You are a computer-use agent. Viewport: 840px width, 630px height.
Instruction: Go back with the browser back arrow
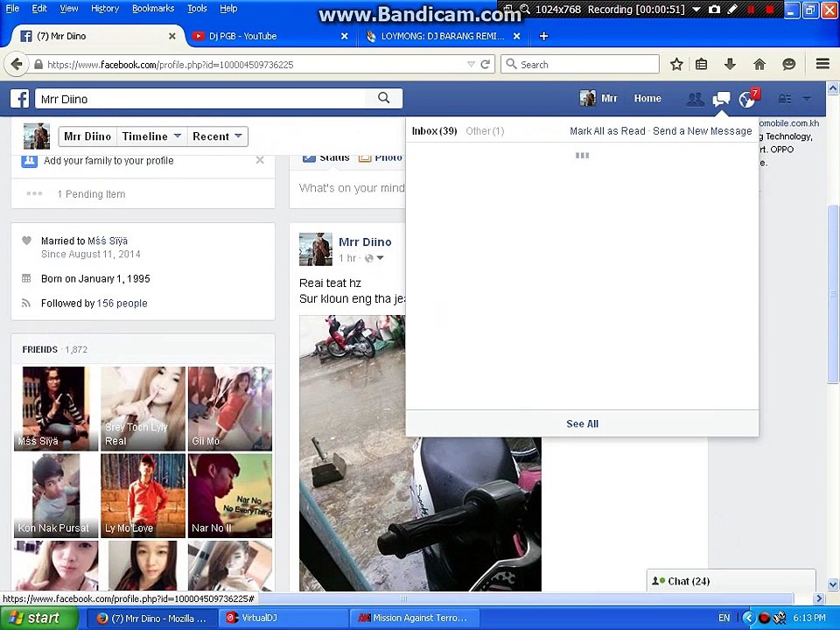point(17,64)
